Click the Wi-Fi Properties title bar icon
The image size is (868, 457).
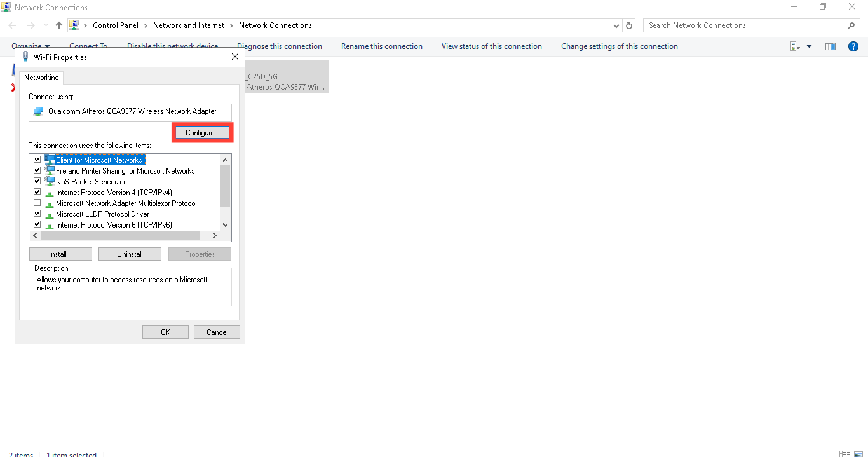coord(25,57)
